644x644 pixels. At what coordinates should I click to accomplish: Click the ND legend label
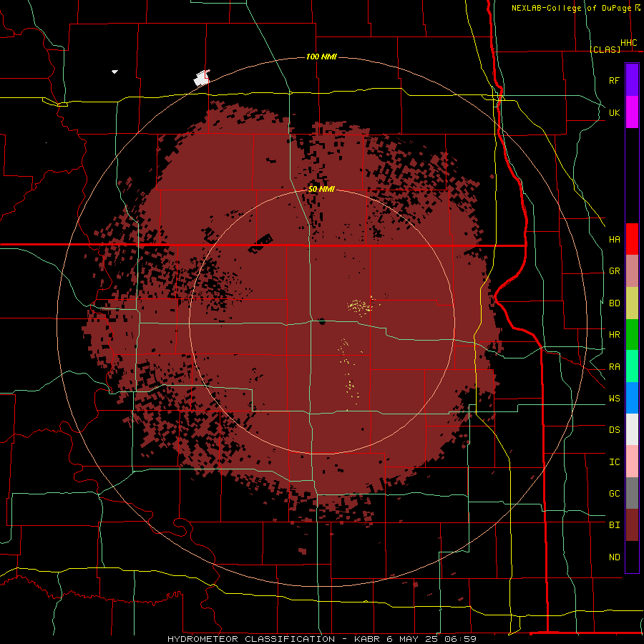pos(614,557)
